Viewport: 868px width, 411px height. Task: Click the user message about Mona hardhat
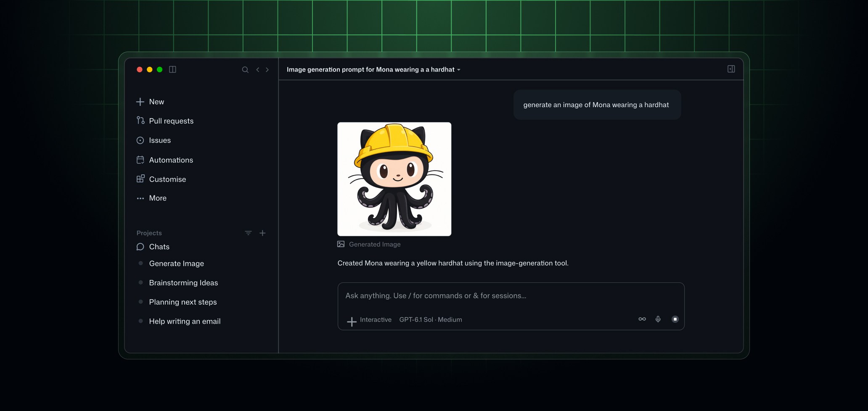(597, 105)
